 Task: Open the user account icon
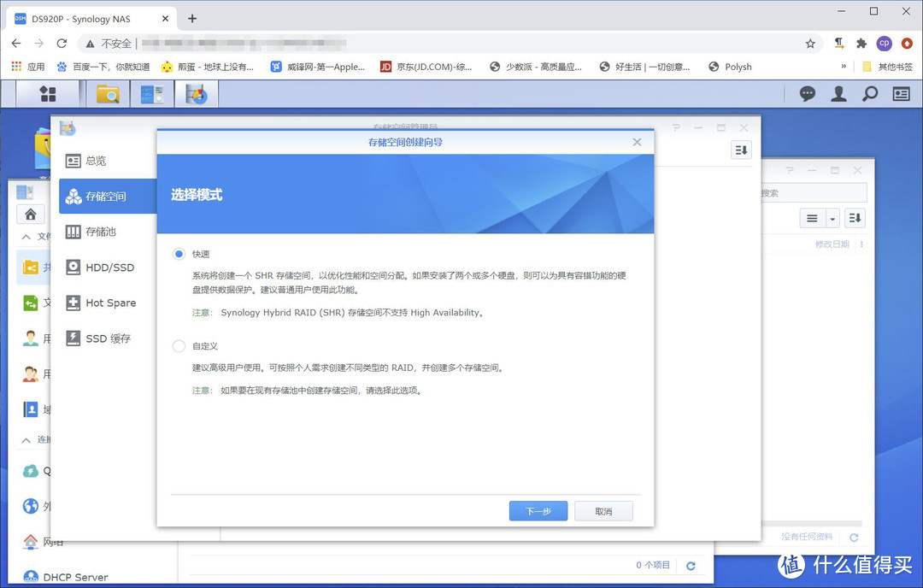pos(838,94)
